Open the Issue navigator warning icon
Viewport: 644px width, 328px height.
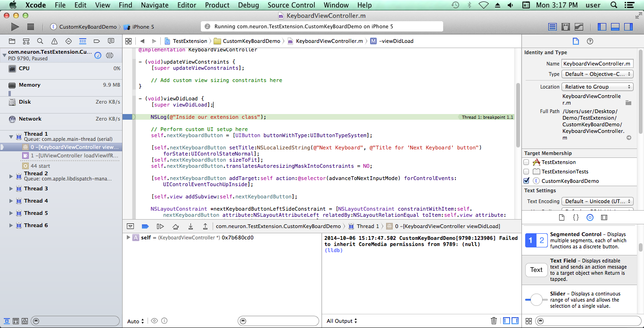point(54,41)
